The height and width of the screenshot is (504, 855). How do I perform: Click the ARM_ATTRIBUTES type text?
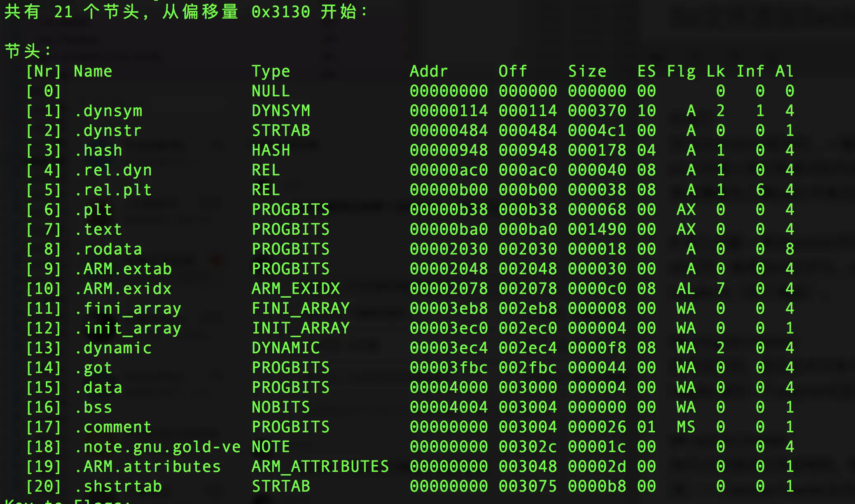(x=320, y=467)
